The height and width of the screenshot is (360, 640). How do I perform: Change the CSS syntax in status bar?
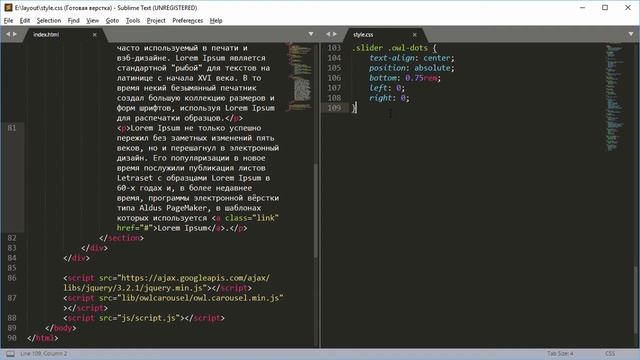(x=610, y=353)
